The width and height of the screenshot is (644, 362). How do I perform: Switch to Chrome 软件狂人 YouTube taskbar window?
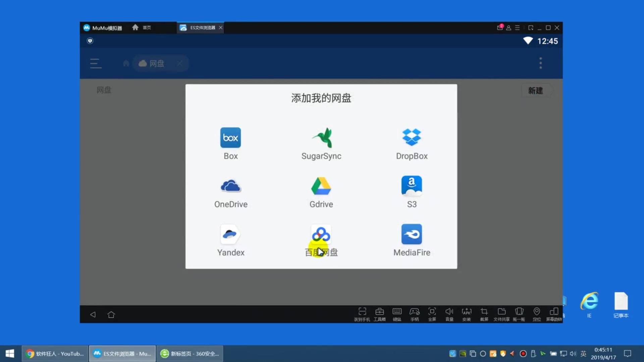[x=55, y=354]
